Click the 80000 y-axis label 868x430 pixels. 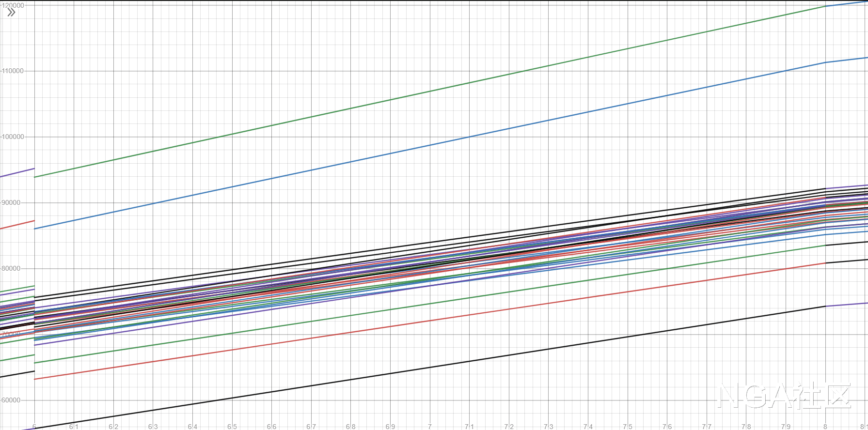(12, 269)
